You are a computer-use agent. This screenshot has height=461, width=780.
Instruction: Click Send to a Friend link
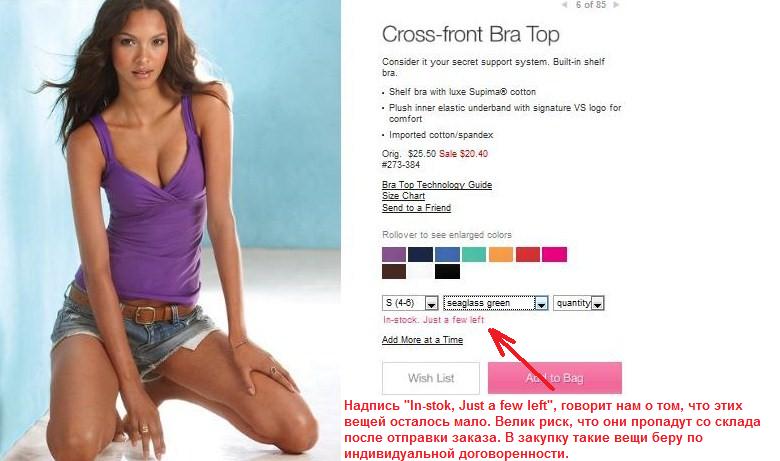tap(416, 208)
